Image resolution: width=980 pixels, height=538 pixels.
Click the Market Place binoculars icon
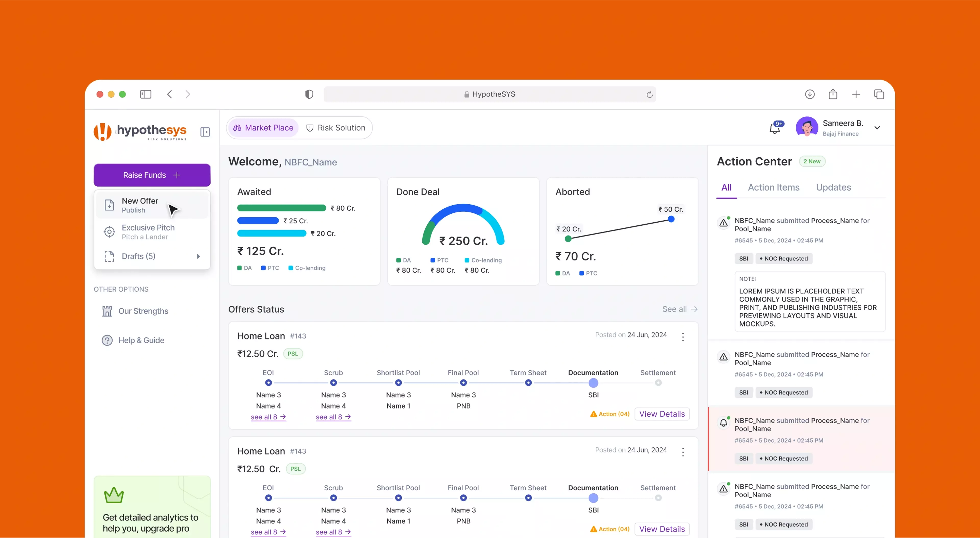237,128
